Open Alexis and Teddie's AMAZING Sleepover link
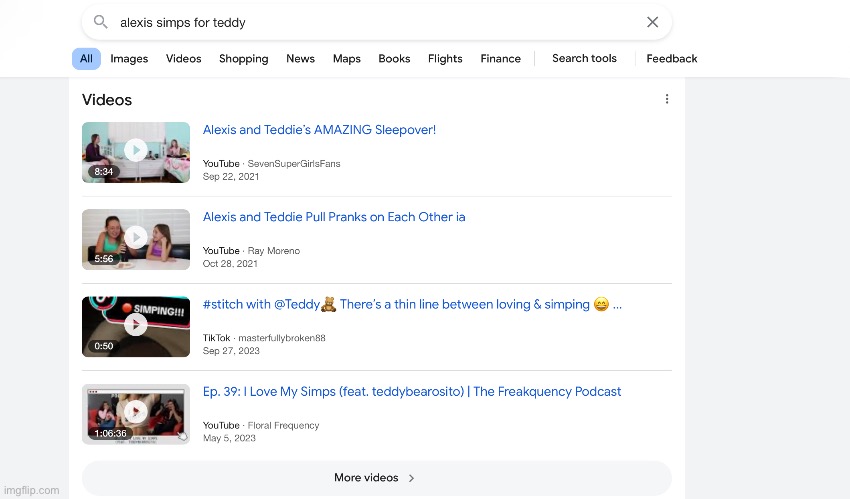This screenshot has width=850, height=499. [x=319, y=130]
